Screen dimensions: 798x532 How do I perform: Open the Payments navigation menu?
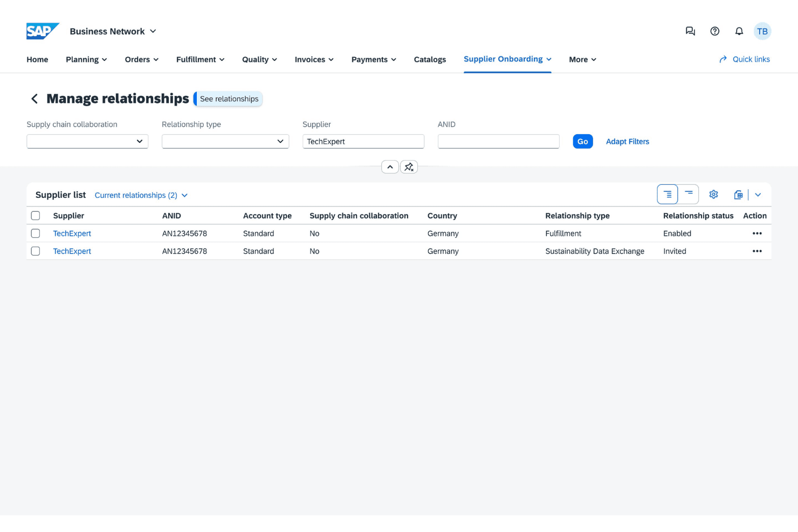tap(374, 59)
